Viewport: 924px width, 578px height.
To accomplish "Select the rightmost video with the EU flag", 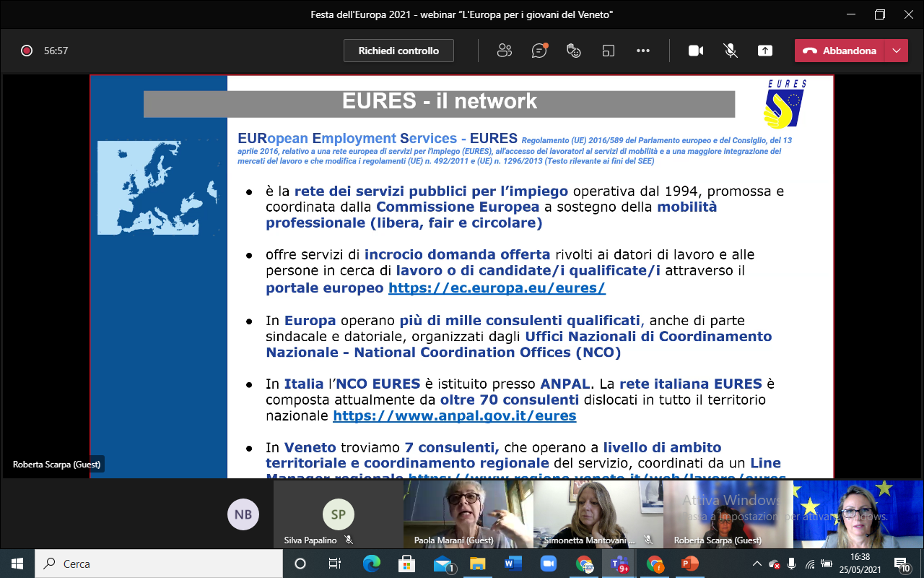I will tap(858, 514).
